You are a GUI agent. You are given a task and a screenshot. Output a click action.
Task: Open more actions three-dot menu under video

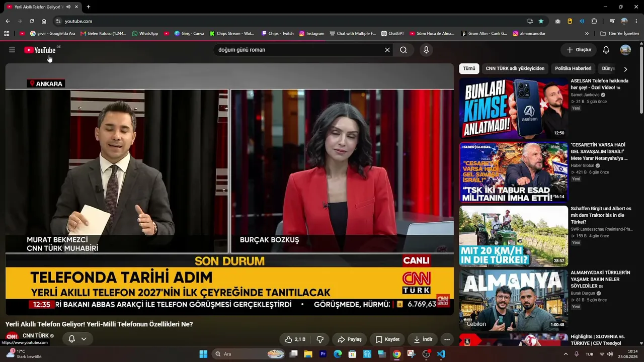[x=447, y=339]
